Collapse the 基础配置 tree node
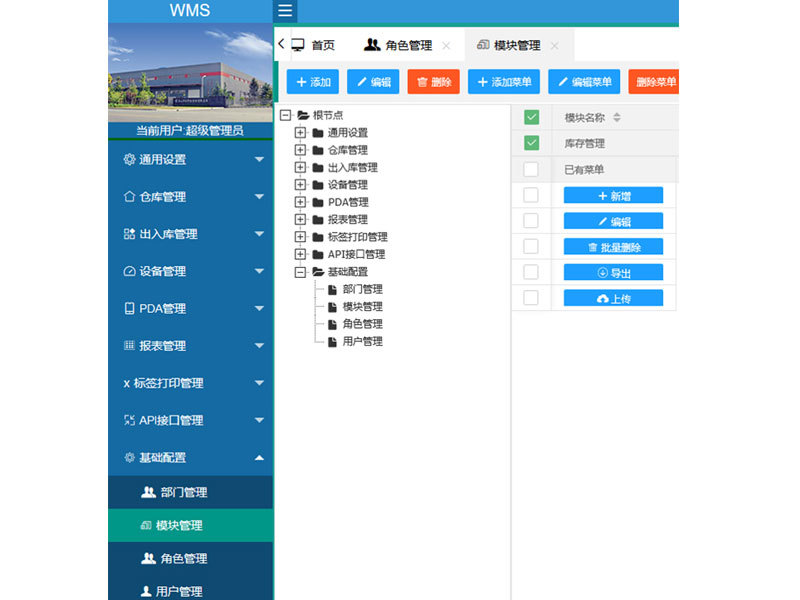Image resolution: width=800 pixels, height=600 pixels. coord(300,272)
